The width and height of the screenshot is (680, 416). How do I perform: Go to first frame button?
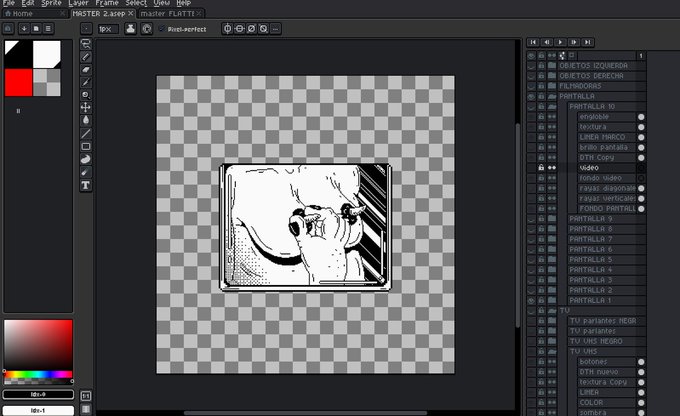point(533,42)
